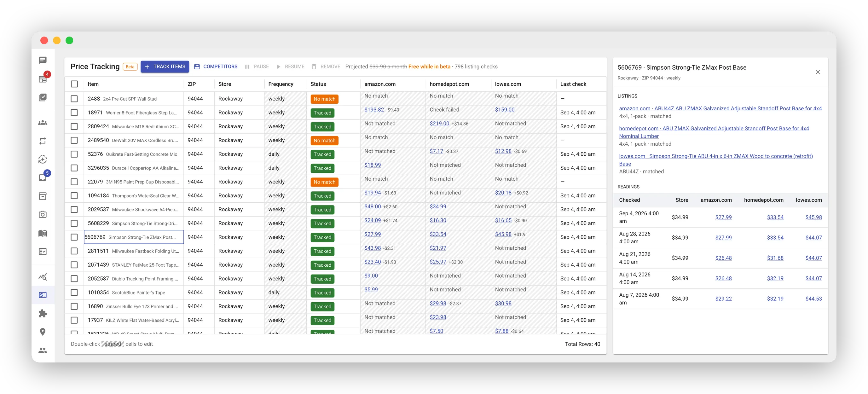
Task: Select the Werner 8-Foot Fiberglass Step Ladder checkbox
Action: [x=74, y=113]
